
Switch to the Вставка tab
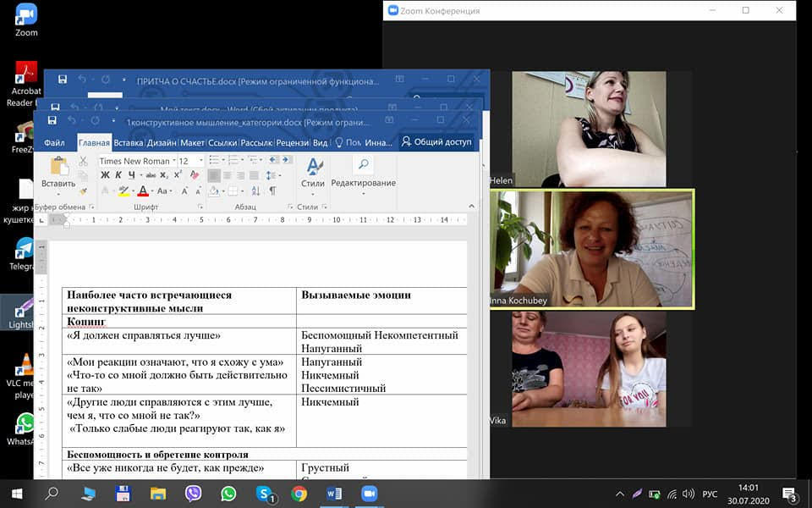click(x=128, y=142)
